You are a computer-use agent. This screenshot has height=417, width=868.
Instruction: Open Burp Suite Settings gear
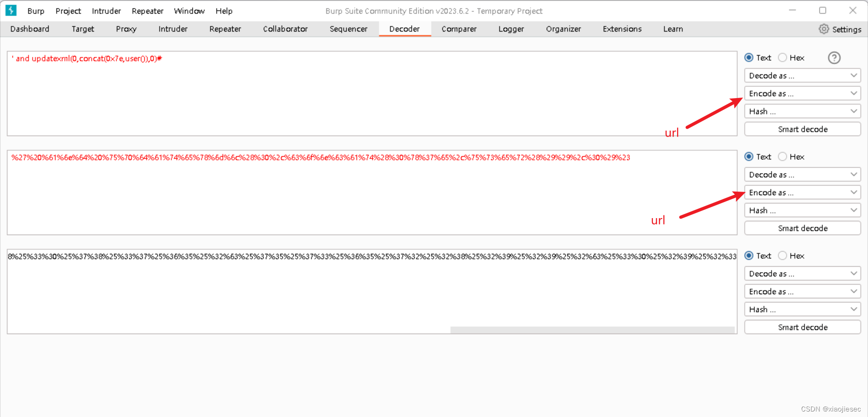coord(823,29)
